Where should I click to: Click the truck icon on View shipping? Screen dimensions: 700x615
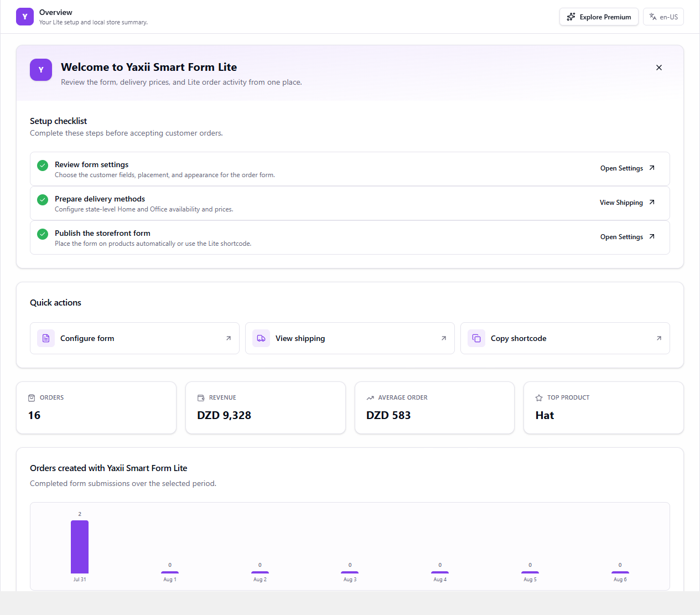[261, 338]
